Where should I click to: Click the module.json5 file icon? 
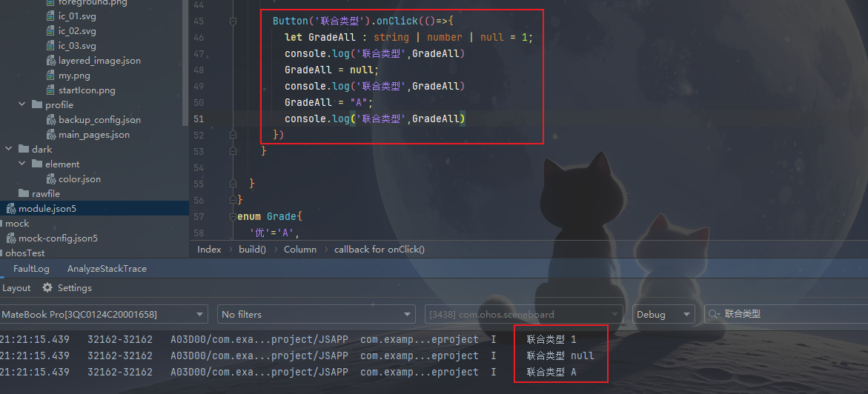(x=11, y=209)
